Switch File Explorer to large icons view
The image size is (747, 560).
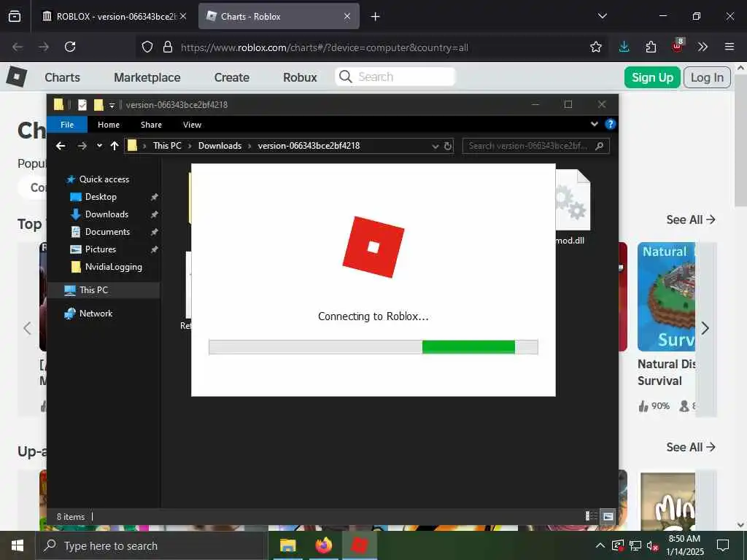[608, 516]
